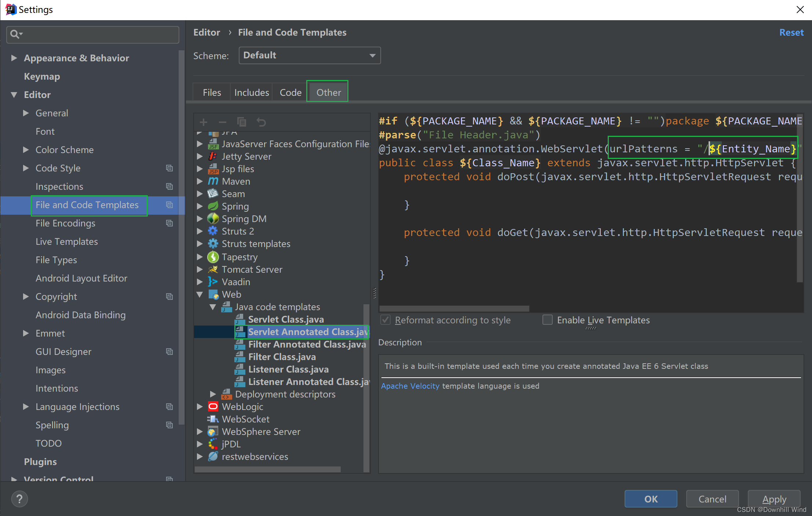Collapse the Web templates node
This screenshot has height=516, width=812.
coord(200,294)
